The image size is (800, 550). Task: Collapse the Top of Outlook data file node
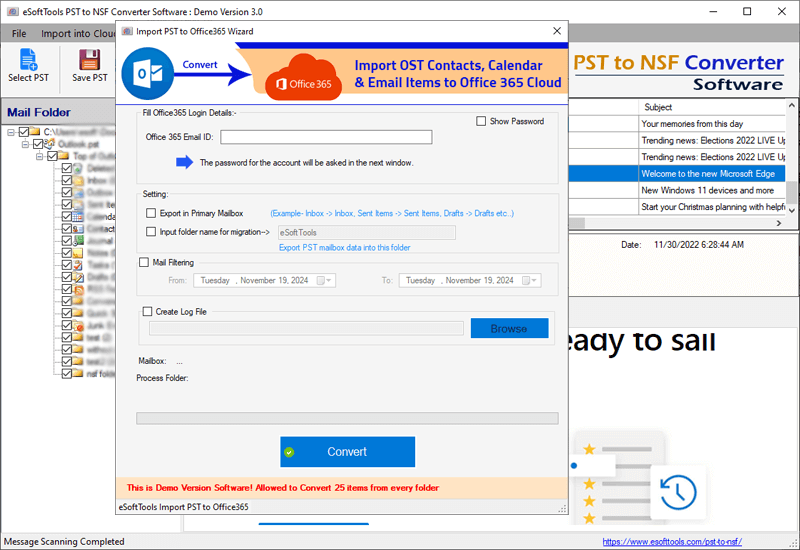(x=39, y=156)
